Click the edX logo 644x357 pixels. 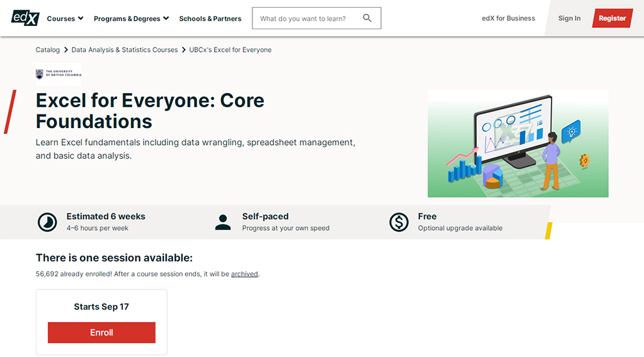tap(25, 18)
